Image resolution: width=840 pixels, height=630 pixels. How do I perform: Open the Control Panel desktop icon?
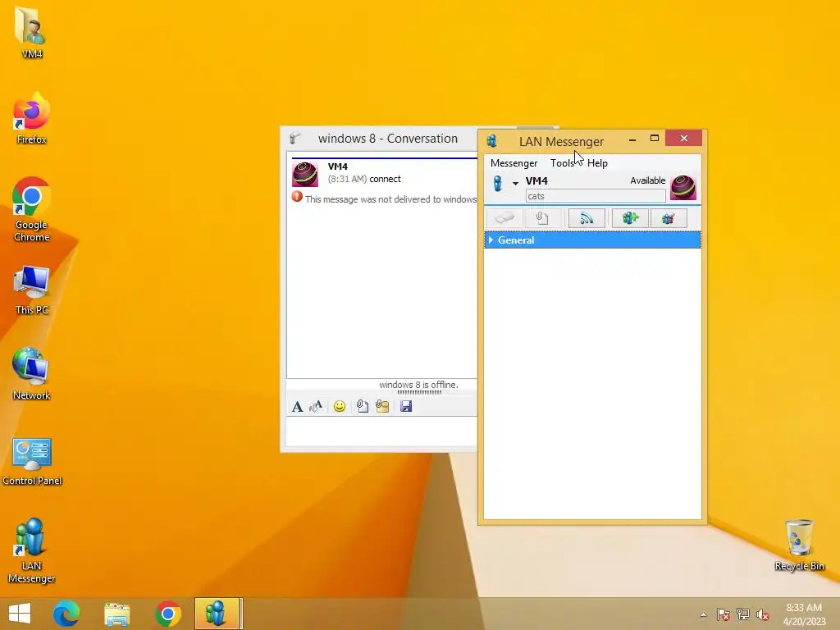(x=32, y=461)
